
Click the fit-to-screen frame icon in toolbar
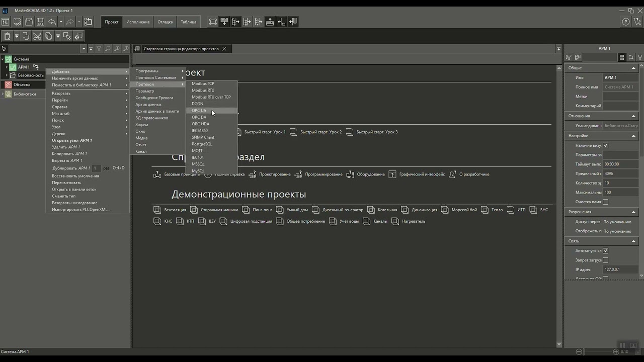coord(213,22)
